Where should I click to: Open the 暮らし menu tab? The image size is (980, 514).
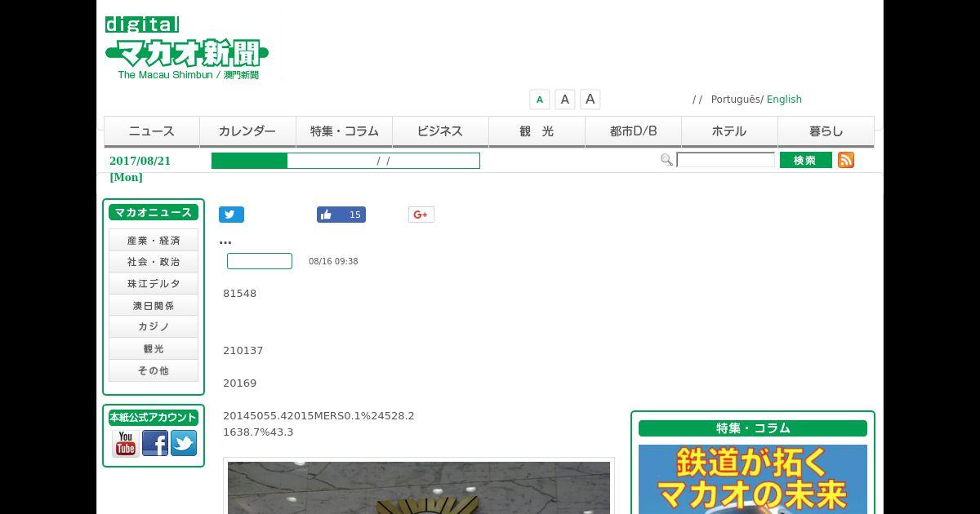click(826, 131)
